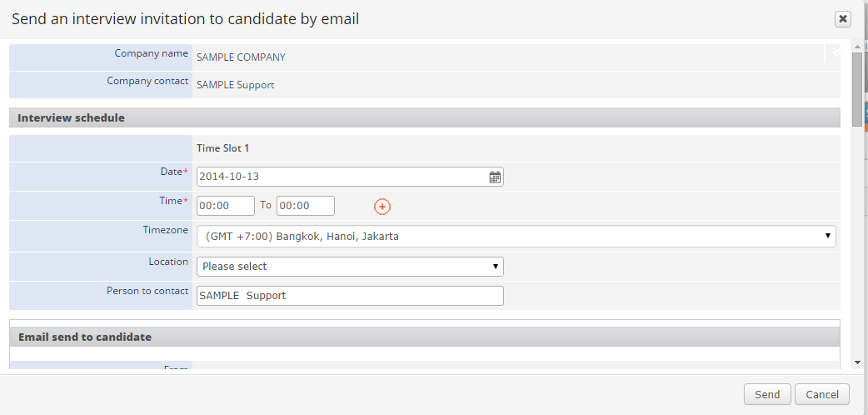
Task: Expand the Location 'Please select' dropdown
Action: click(x=350, y=267)
